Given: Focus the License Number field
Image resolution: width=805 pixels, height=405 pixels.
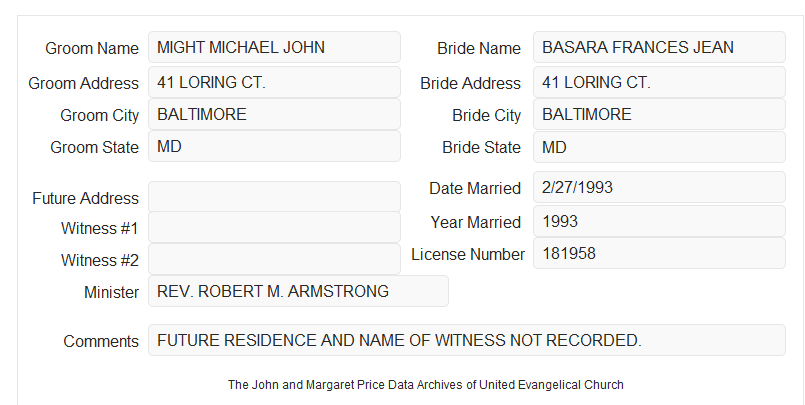Looking at the screenshot, I should [x=659, y=253].
